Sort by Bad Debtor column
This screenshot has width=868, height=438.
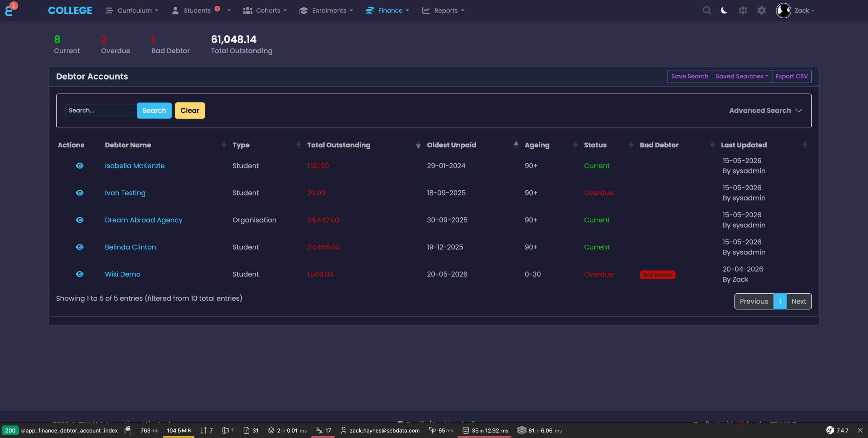click(x=677, y=145)
